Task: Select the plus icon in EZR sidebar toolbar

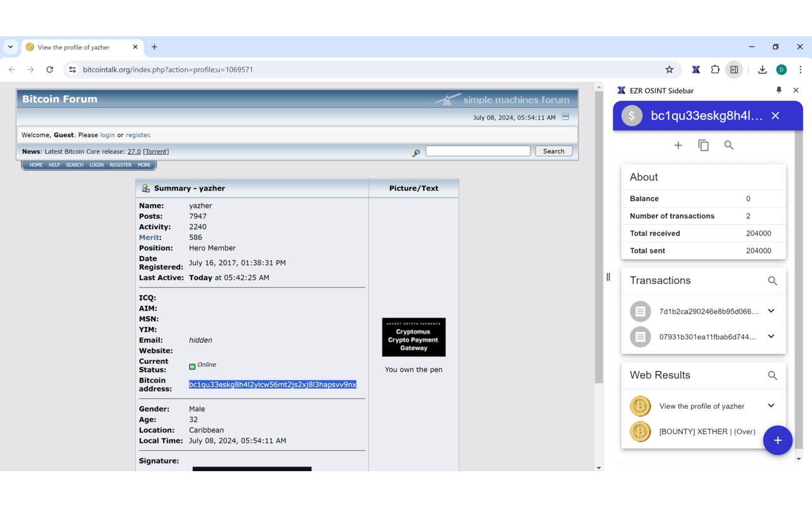Action: 678,145
